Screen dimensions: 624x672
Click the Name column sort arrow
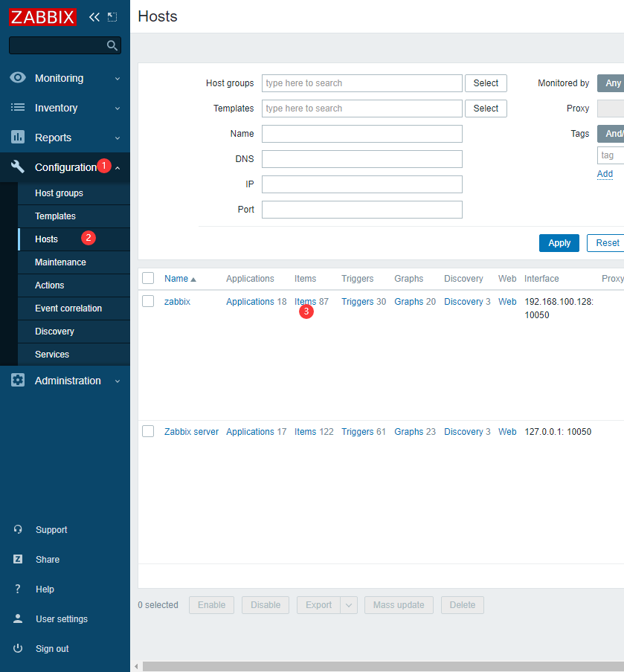point(193,280)
